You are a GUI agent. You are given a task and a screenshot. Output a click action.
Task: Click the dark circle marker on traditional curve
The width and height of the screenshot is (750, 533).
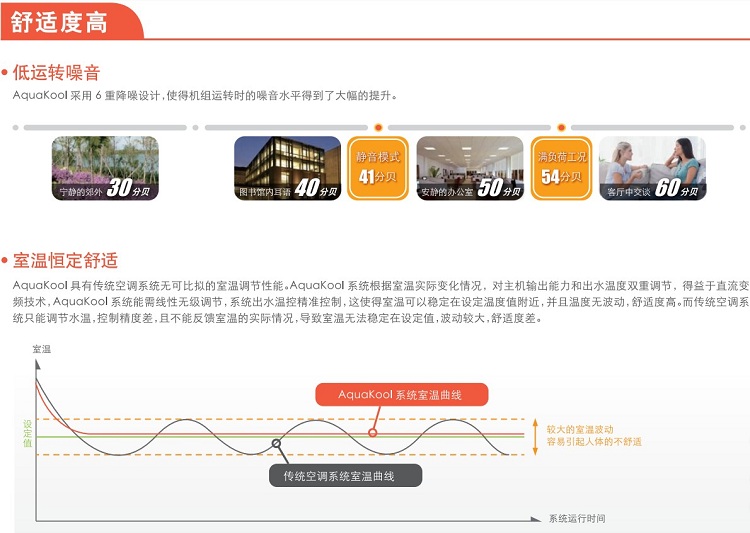[276, 444]
